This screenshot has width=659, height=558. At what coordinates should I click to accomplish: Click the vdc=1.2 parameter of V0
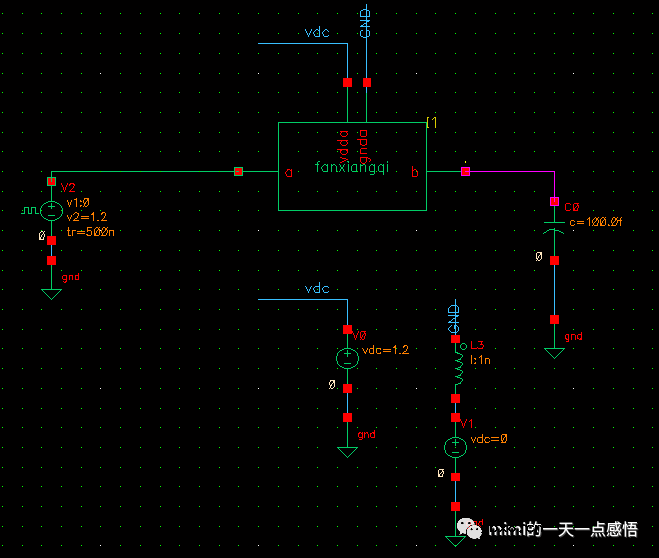point(385,350)
